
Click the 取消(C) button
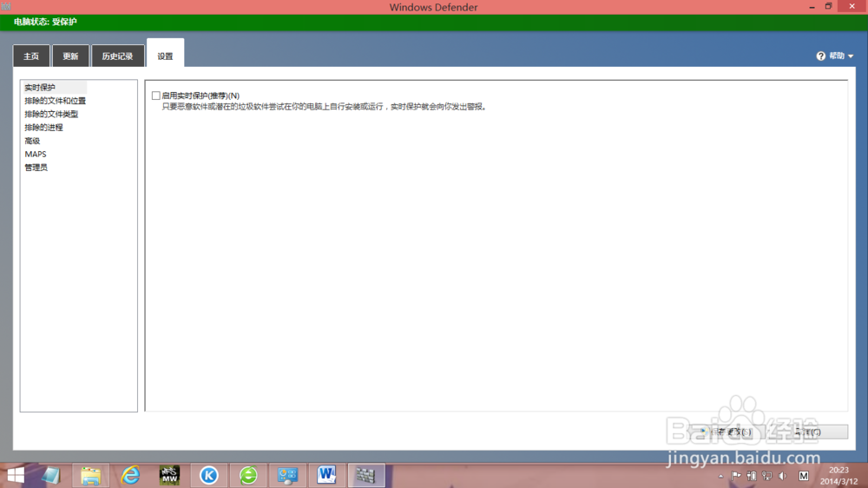pyautogui.click(x=807, y=432)
